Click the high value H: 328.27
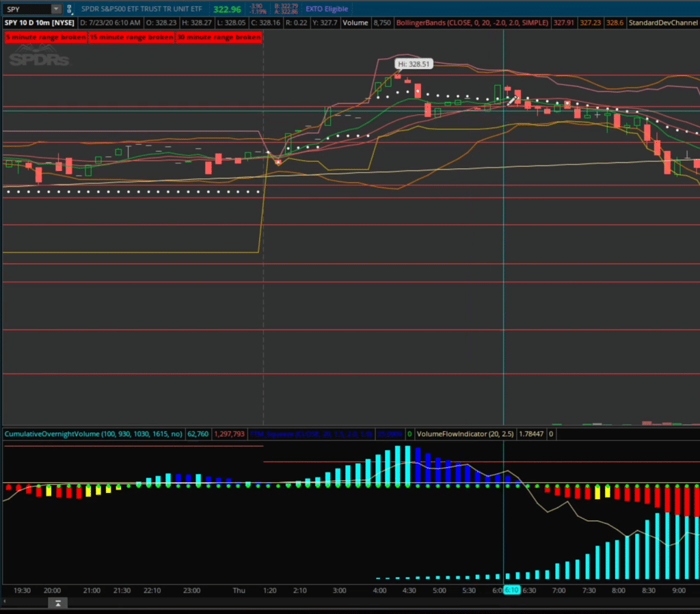The width and height of the screenshot is (700, 614). point(196,23)
